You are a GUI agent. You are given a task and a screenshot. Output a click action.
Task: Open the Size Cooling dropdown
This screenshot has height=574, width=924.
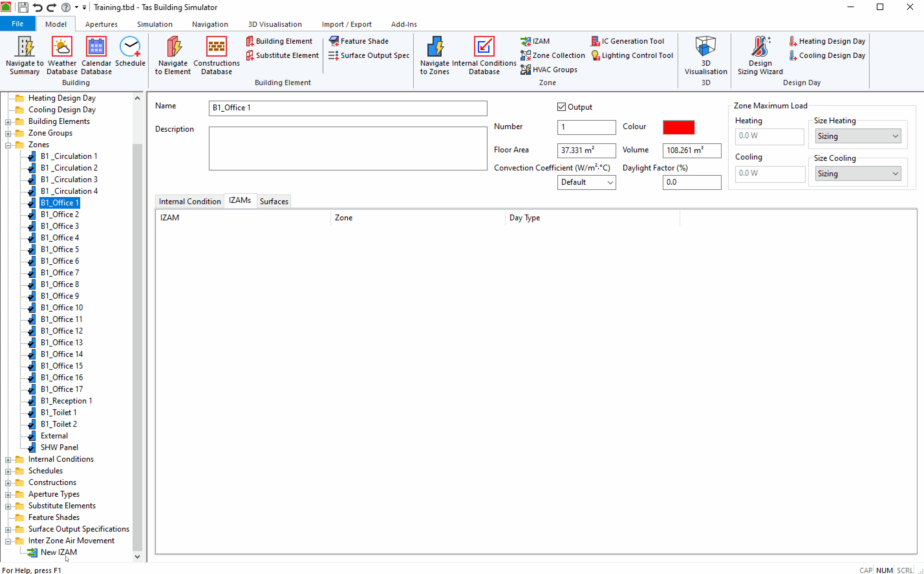click(x=858, y=173)
